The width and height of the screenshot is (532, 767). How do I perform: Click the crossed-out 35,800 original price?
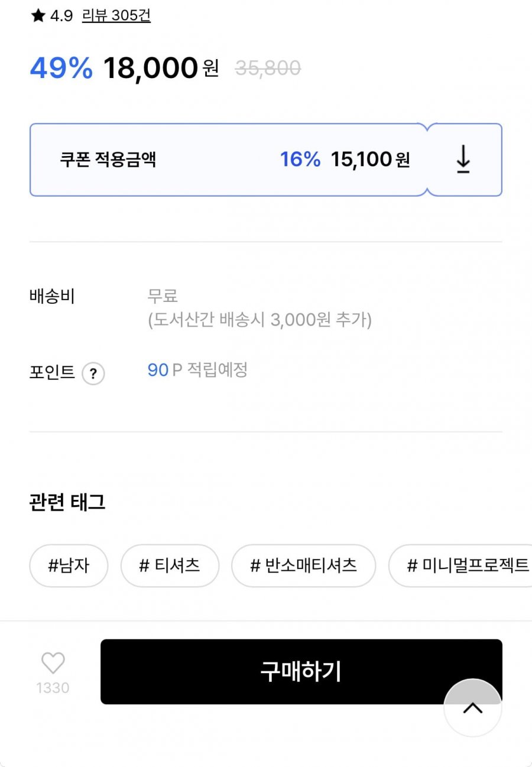(268, 69)
